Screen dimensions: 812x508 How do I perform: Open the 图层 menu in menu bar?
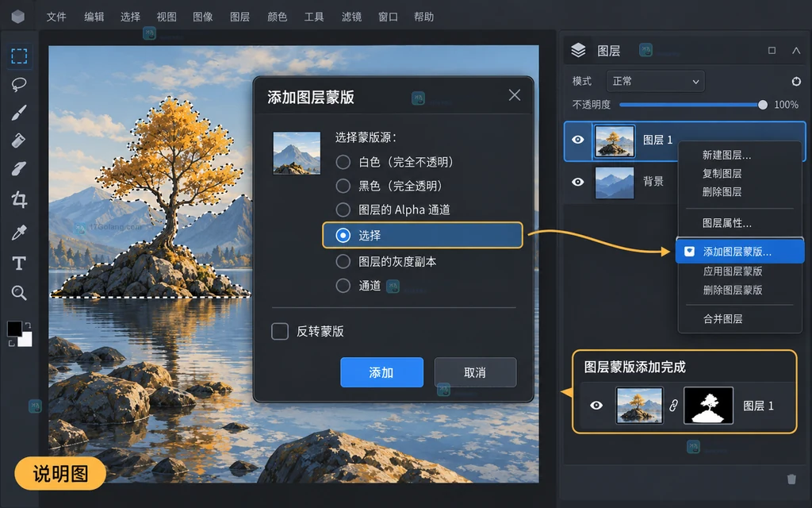(x=239, y=17)
